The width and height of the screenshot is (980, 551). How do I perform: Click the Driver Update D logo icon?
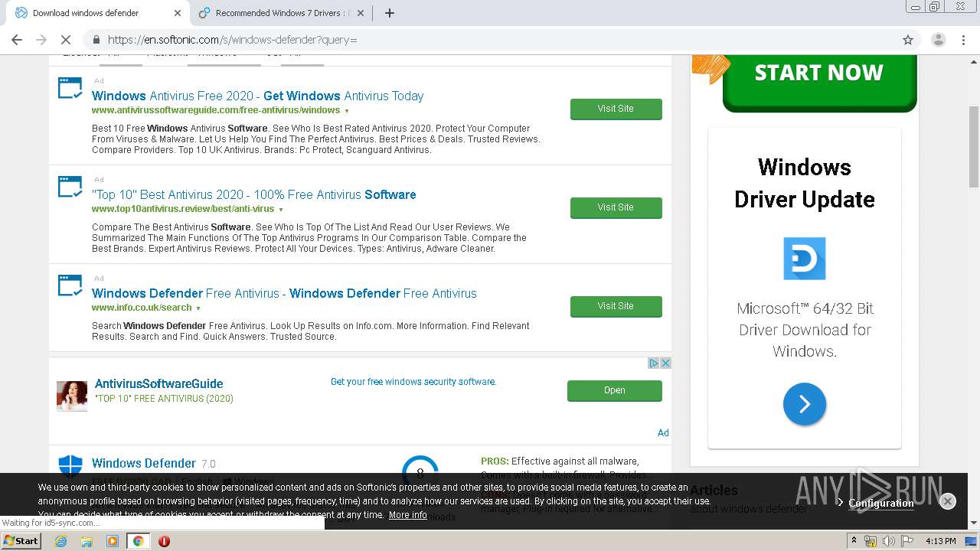click(805, 259)
